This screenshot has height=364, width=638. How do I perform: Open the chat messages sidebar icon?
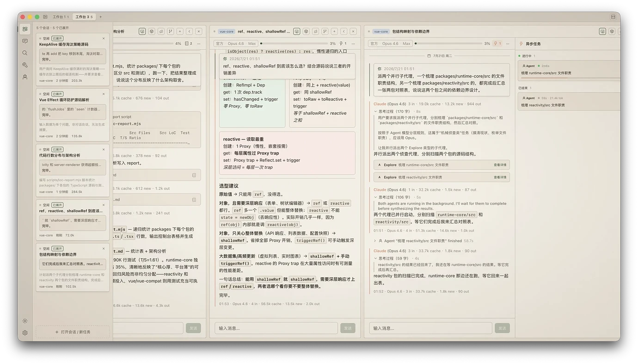click(25, 41)
